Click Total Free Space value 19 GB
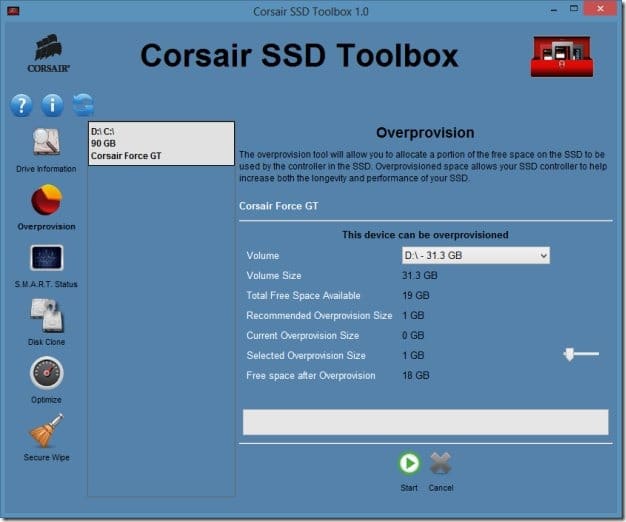 [x=416, y=295]
